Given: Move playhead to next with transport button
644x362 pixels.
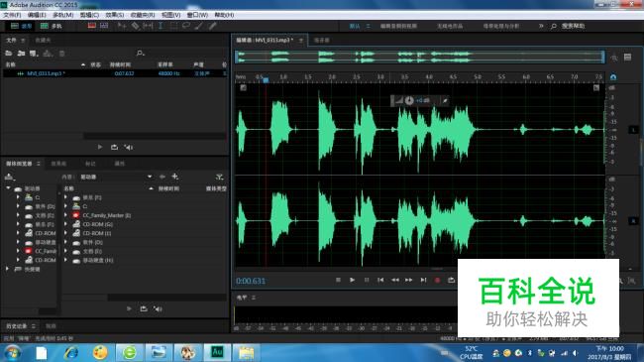Looking at the screenshot, I should 423,280.
